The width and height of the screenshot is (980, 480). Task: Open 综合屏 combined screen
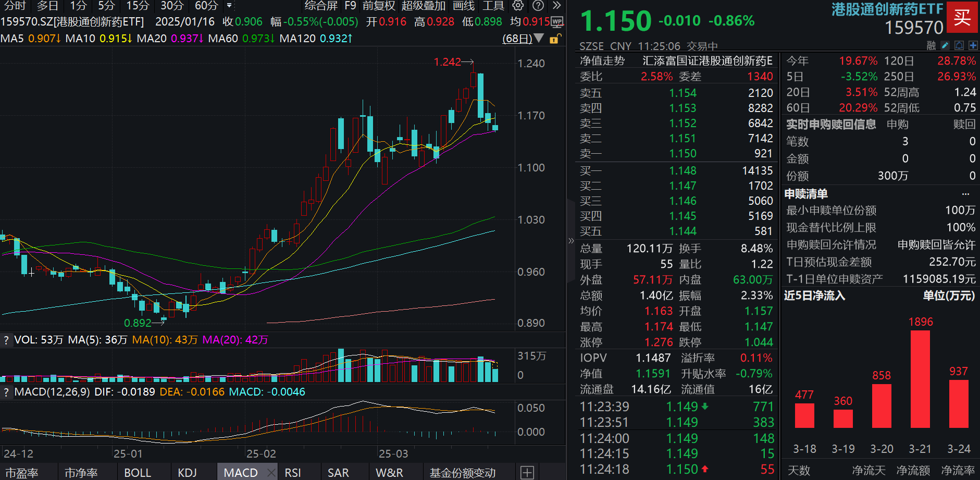coord(321,6)
